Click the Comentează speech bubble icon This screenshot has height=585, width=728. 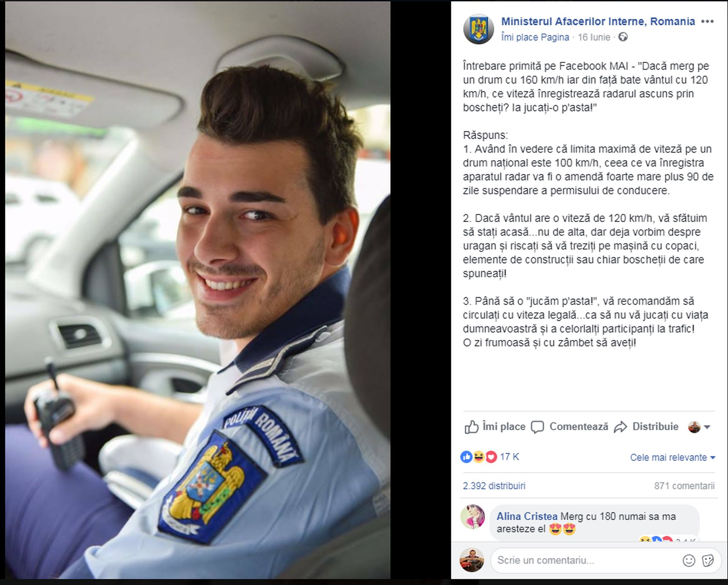pos(537,427)
